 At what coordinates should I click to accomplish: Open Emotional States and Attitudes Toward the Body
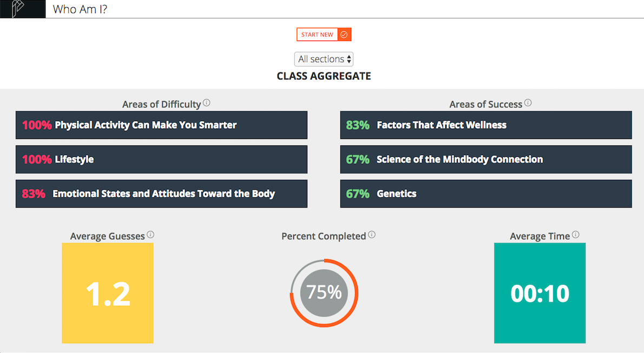point(161,194)
